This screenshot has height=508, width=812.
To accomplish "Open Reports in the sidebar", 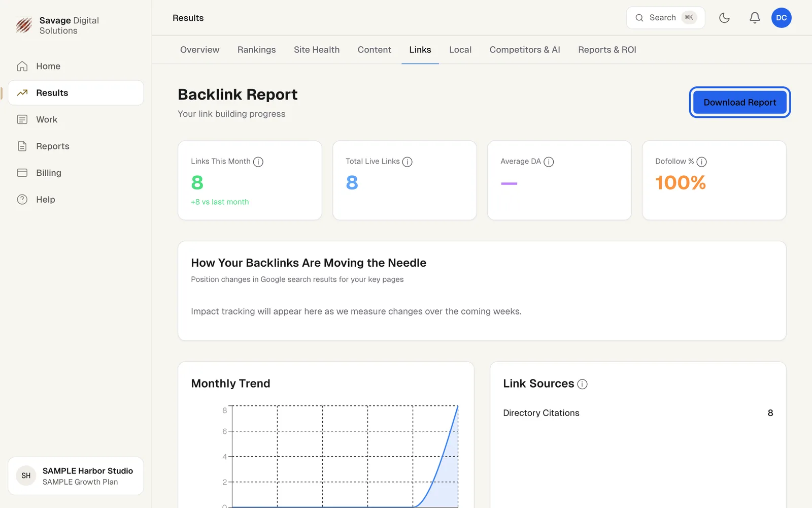I will pyautogui.click(x=76, y=146).
